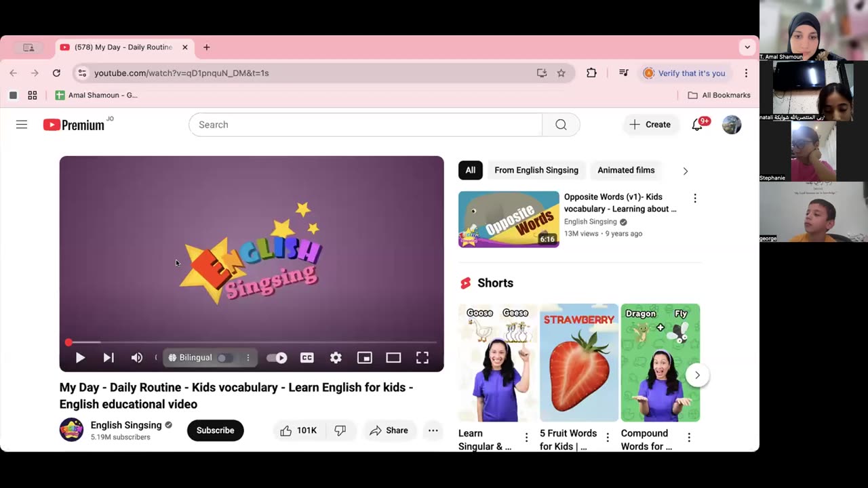Go to YouTube Premium home logo
The image size is (868, 488).
tap(74, 125)
